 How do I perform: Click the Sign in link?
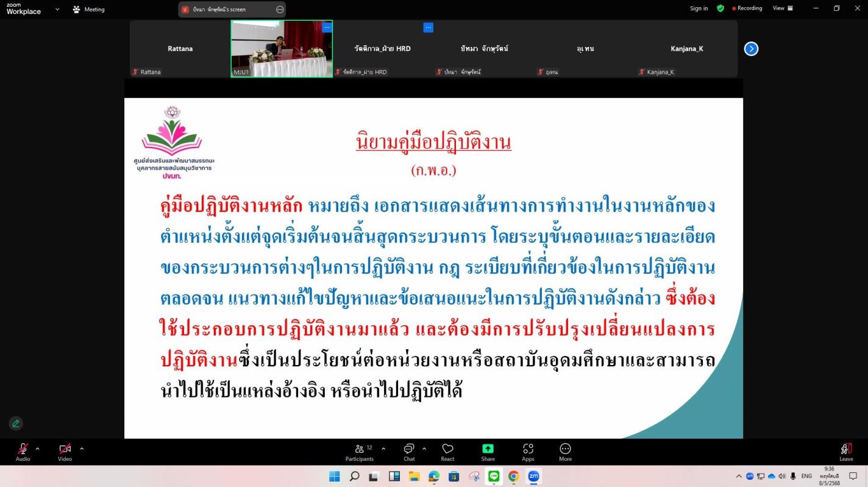(699, 9)
